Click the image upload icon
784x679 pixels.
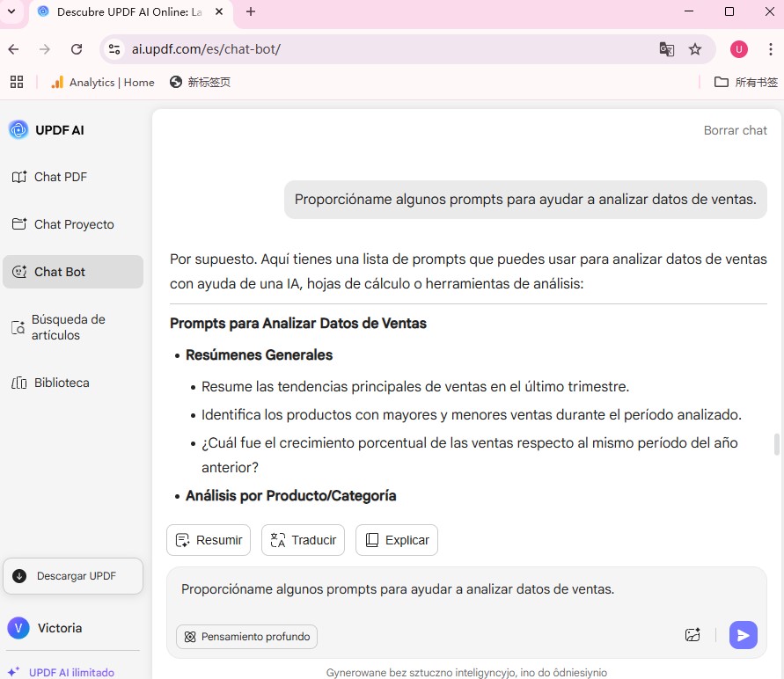[692, 635]
